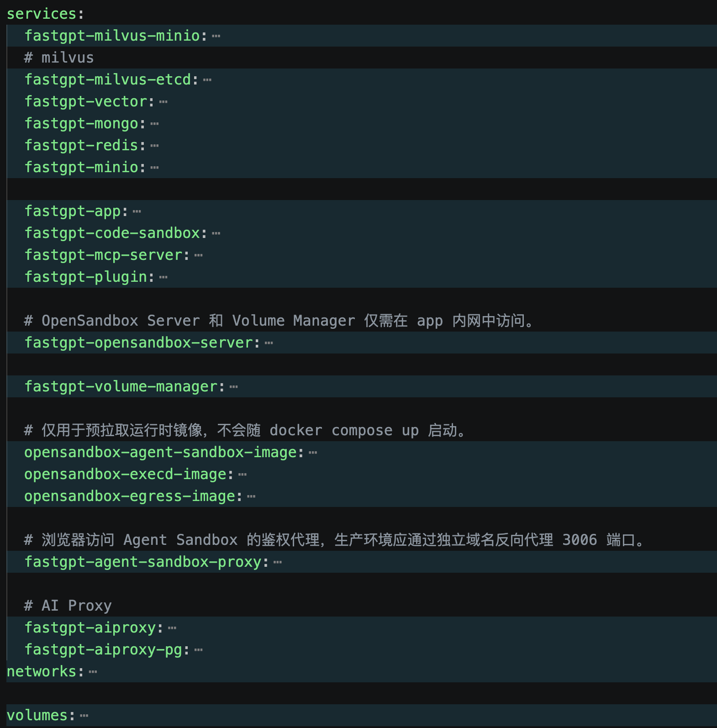The image size is (717, 728).
Task: Click the 'fastgpt-app:' service name
Action: point(76,211)
